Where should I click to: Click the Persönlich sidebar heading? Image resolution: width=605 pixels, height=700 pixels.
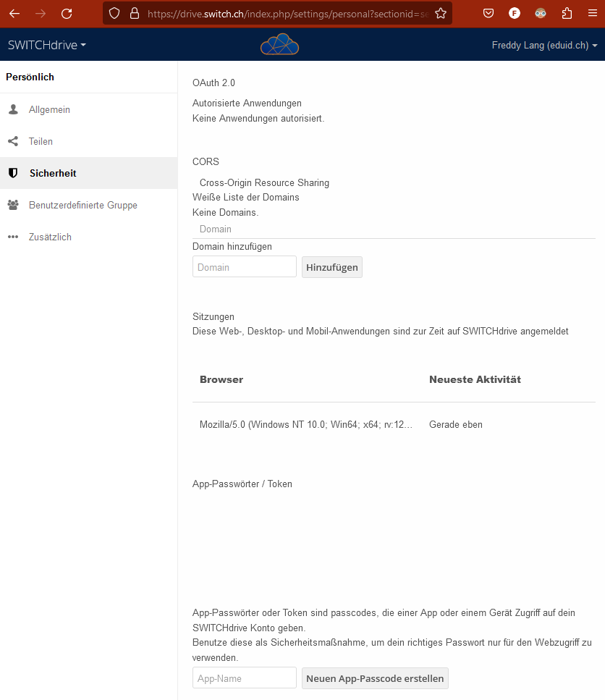tap(30, 77)
